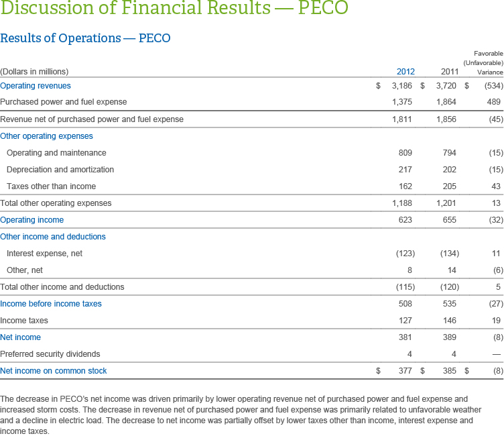Click the Net income on common stock label

[x=54, y=371]
